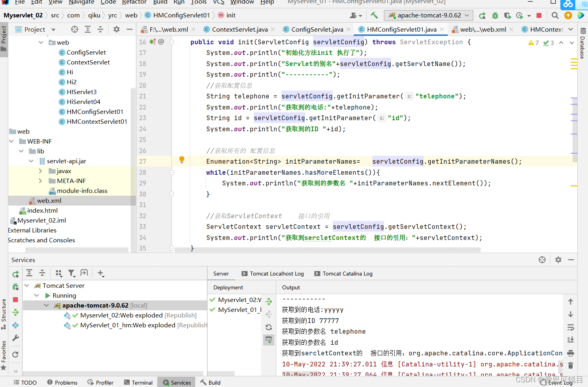Open Search Everywhere magnifier icon

[555, 15]
